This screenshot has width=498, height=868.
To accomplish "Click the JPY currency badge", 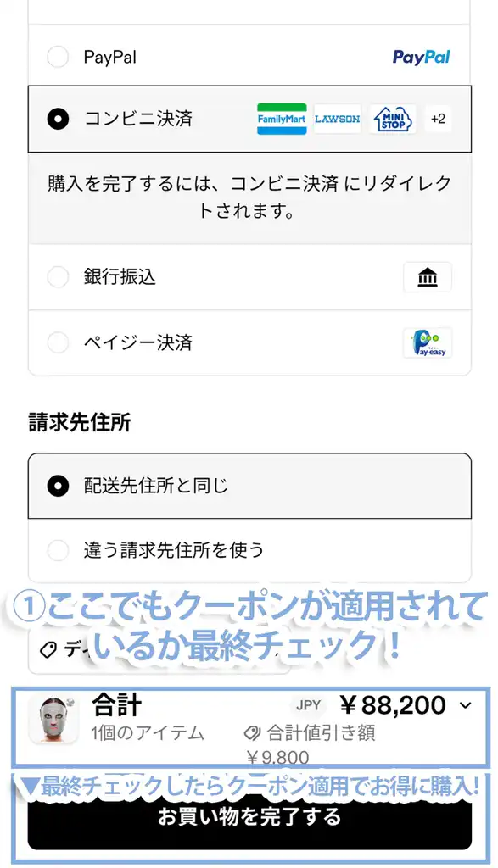I will pos(307,704).
